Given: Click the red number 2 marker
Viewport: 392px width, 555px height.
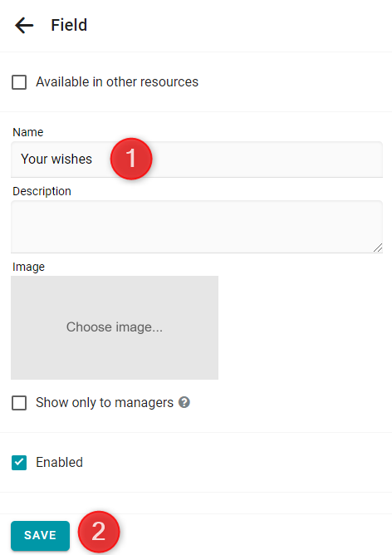Looking at the screenshot, I should click(99, 532).
